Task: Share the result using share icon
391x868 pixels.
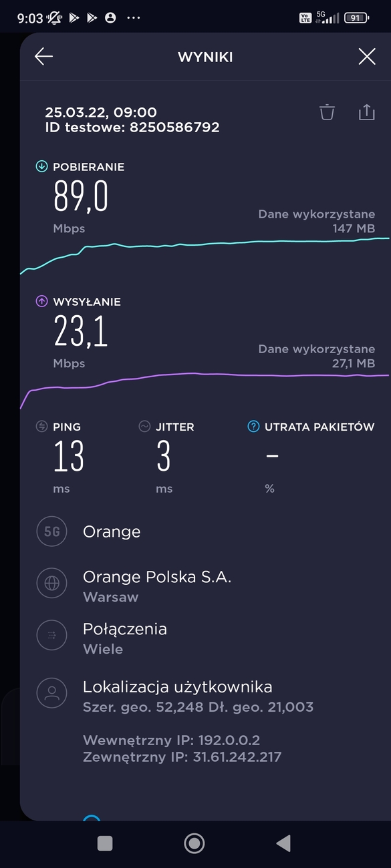Action: click(x=367, y=112)
